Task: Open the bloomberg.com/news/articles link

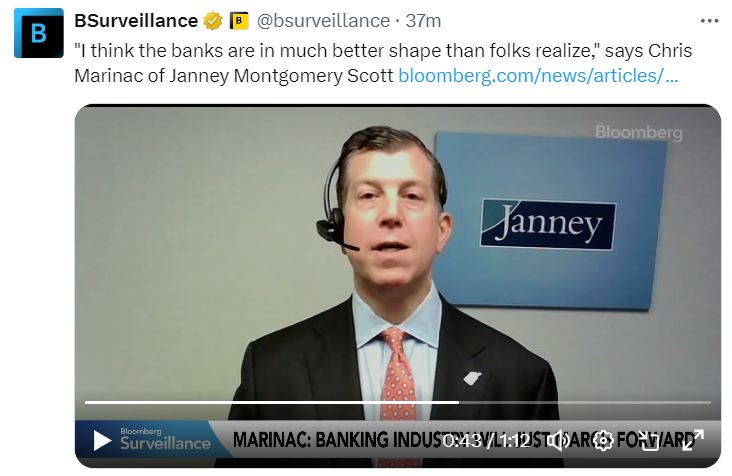Action: click(x=538, y=76)
